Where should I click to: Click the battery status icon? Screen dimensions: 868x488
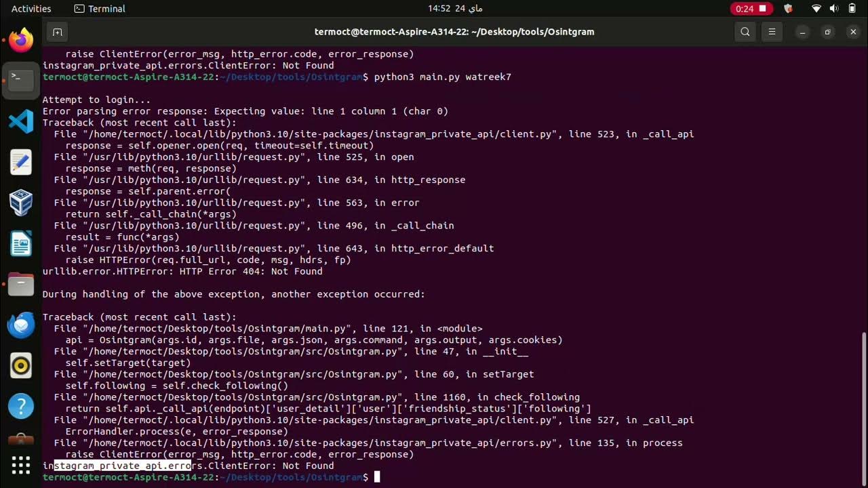coord(852,9)
